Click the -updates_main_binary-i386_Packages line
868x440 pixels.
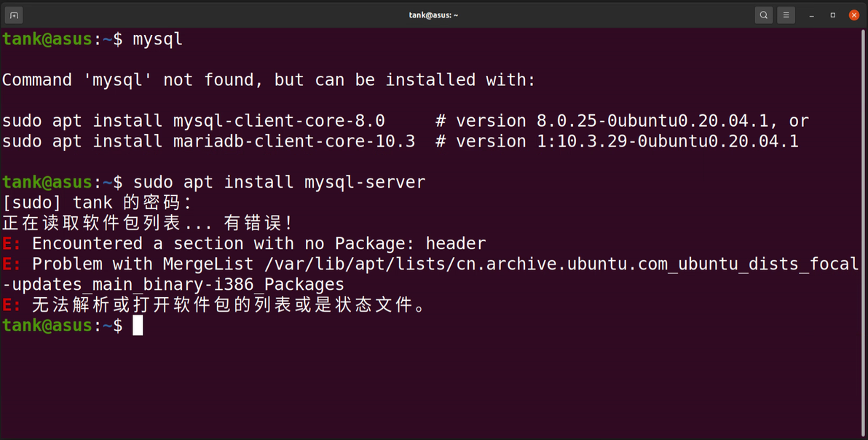click(173, 285)
